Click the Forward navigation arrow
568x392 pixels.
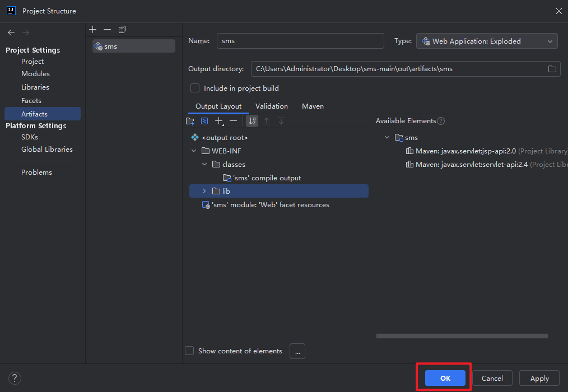tap(26, 32)
